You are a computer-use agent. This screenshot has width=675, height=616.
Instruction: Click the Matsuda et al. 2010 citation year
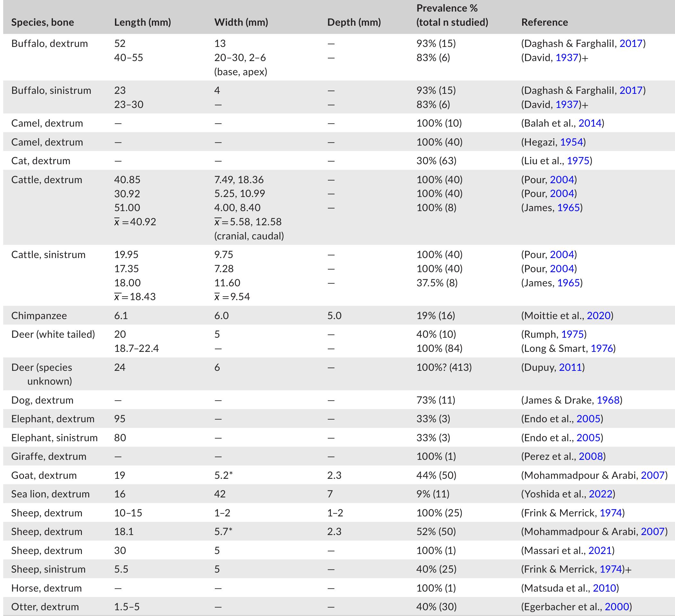604,588
